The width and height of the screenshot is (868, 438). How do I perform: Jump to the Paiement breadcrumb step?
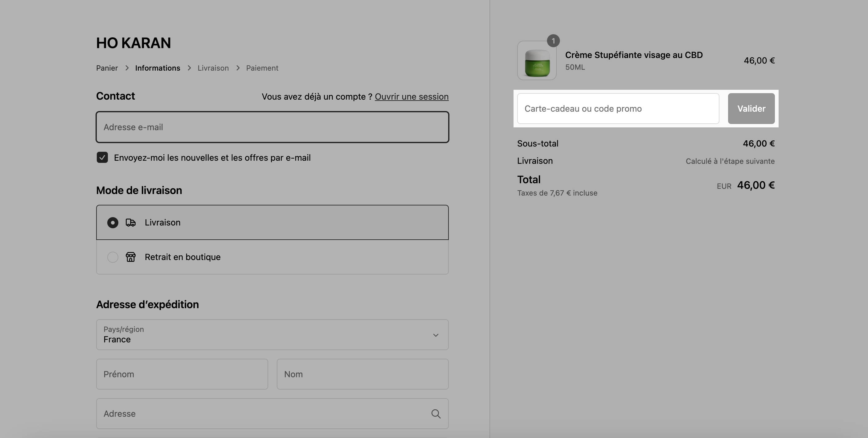(262, 68)
